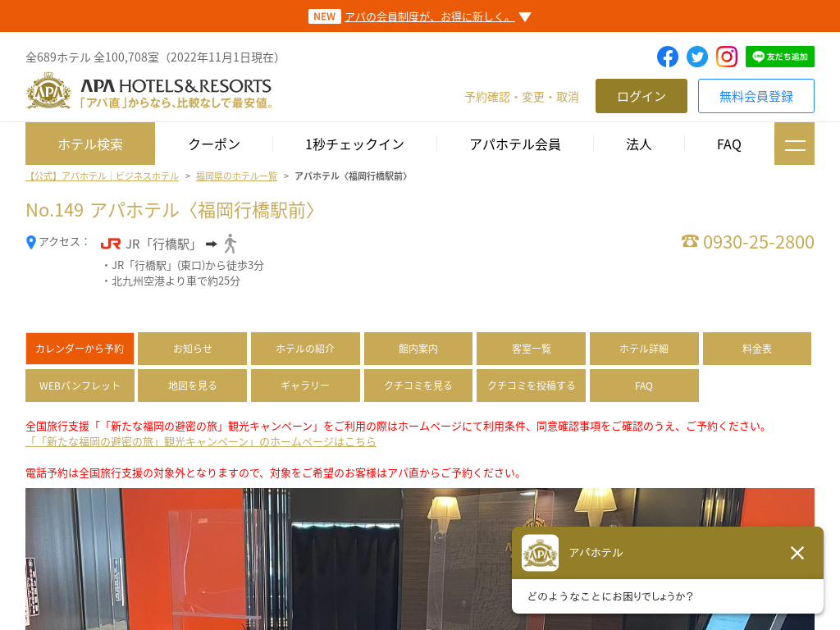Click heading No.149 アパホテル〈福岡行橋駅前〉
The height and width of the screenshot is (630, 840).
170,210
